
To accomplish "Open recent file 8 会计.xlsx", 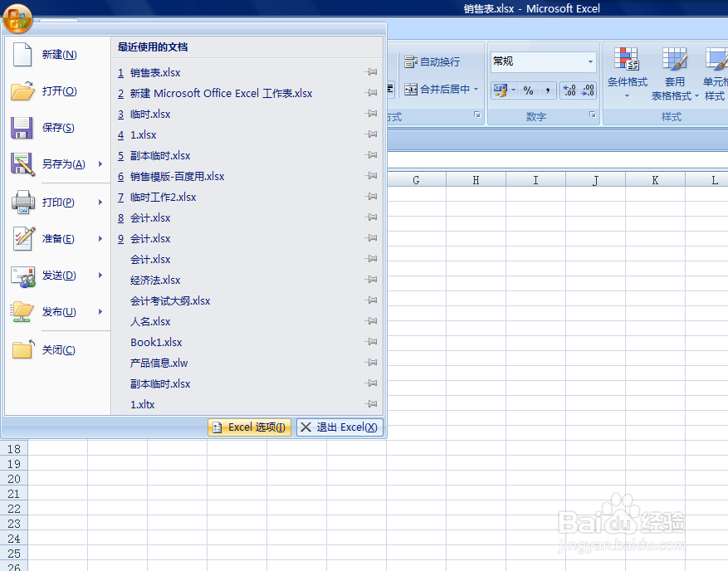I will click(247, 217).
